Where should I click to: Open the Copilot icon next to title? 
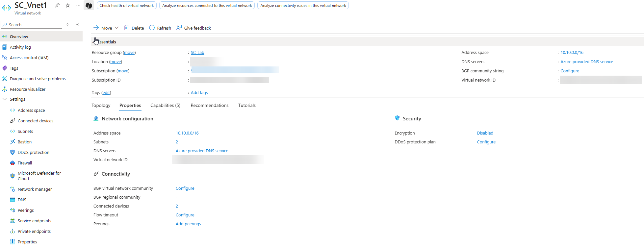pyautogui.click(x=89, y=6)
